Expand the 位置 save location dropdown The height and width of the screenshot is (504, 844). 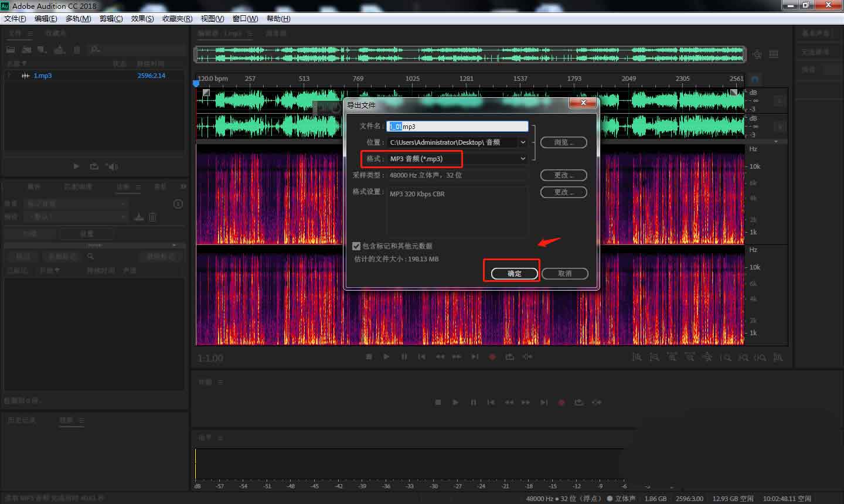click(522, 142)
